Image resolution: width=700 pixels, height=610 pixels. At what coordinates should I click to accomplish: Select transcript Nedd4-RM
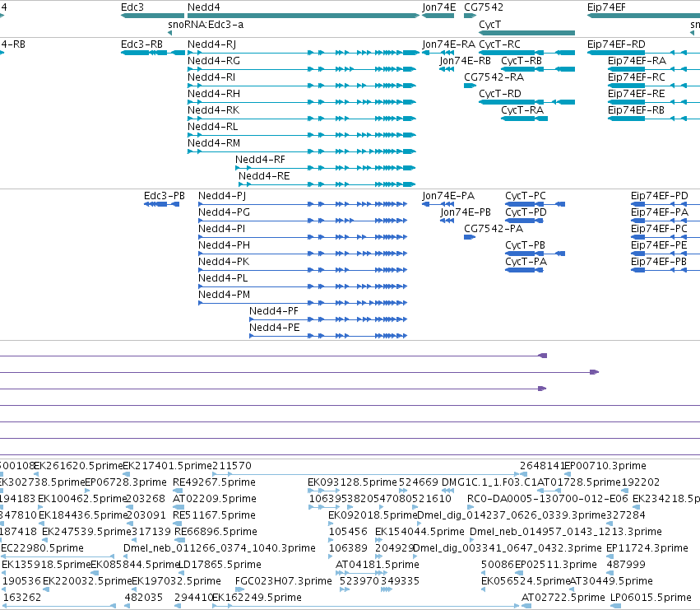pos(214,143)
